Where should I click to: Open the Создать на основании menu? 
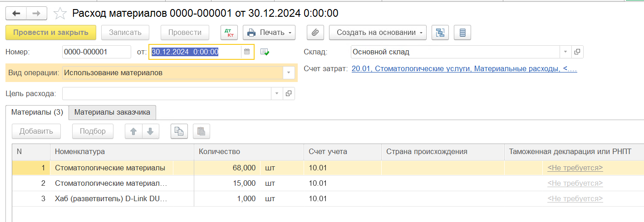[378, 33]
